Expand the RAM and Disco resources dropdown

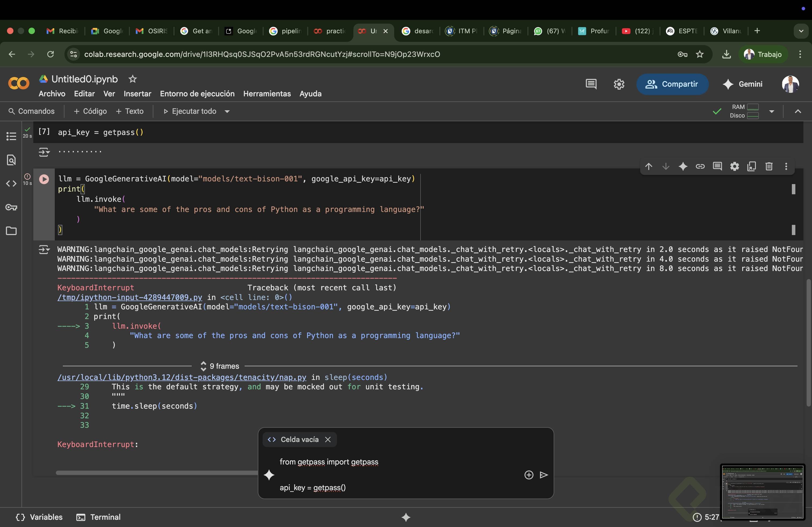coord(772,111)
